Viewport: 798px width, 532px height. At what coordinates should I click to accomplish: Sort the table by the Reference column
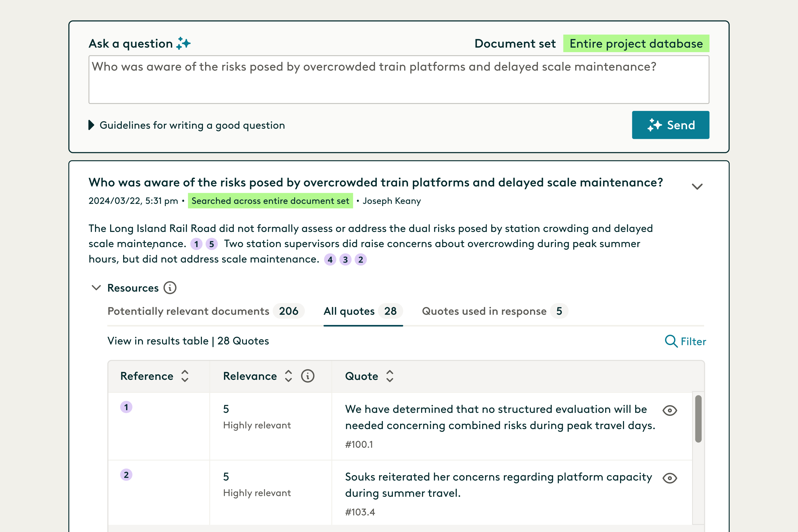click(185, 376)
